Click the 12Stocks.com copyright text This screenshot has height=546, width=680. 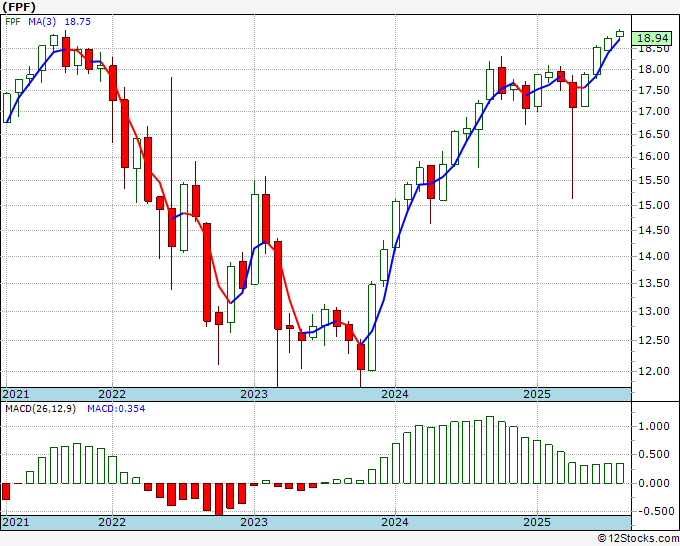click(x=638, y=539)
